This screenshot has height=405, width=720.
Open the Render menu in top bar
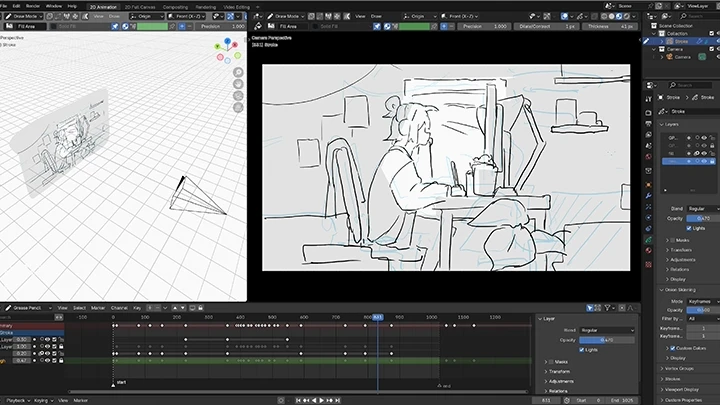[31, 5]
